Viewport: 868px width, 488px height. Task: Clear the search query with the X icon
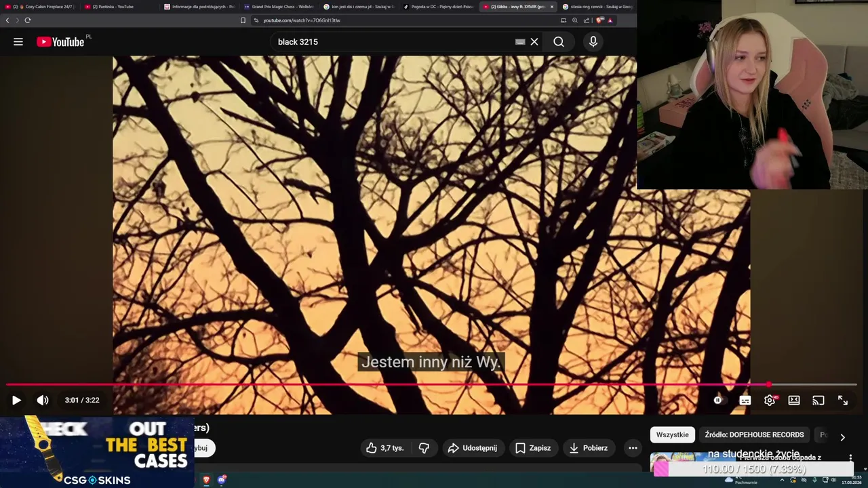pyautogui.click(x=534, y=42)
